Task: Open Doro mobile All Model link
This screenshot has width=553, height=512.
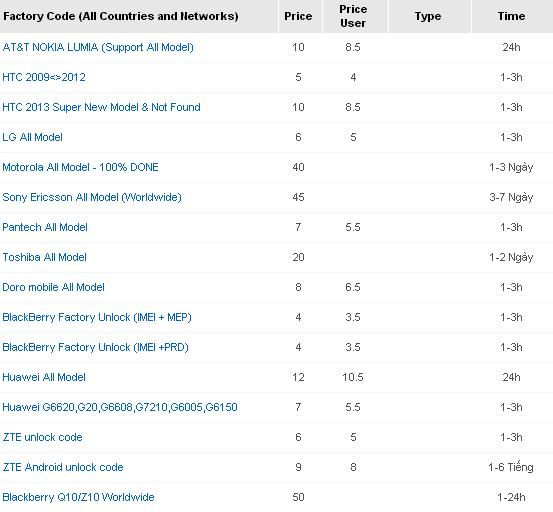Action: pos(53,287)
